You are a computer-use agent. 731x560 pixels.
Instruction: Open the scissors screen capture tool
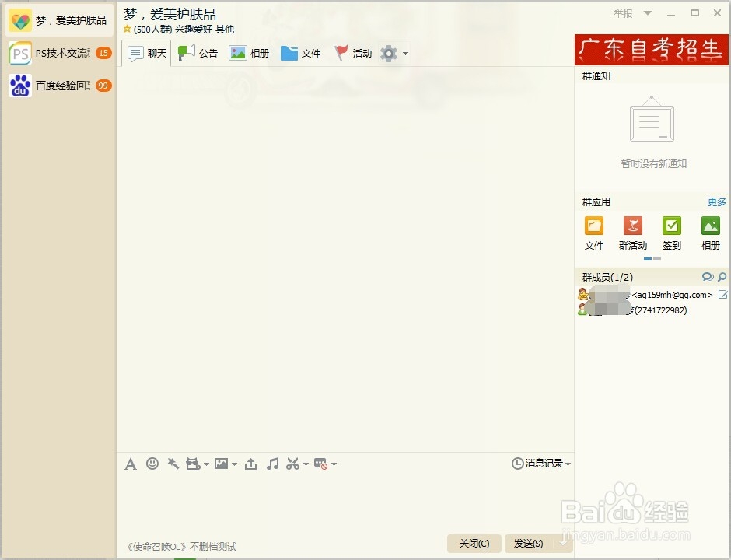tap(292, 464)
